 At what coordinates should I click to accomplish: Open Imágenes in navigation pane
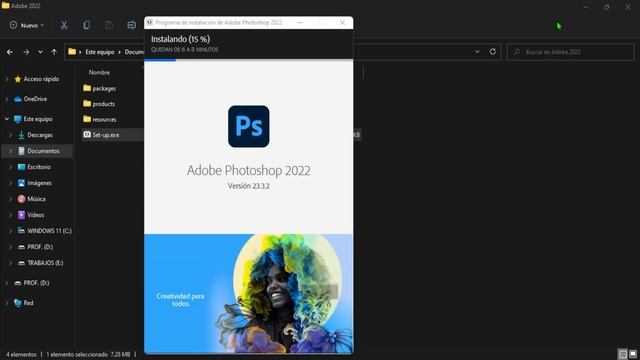(40, 183)
